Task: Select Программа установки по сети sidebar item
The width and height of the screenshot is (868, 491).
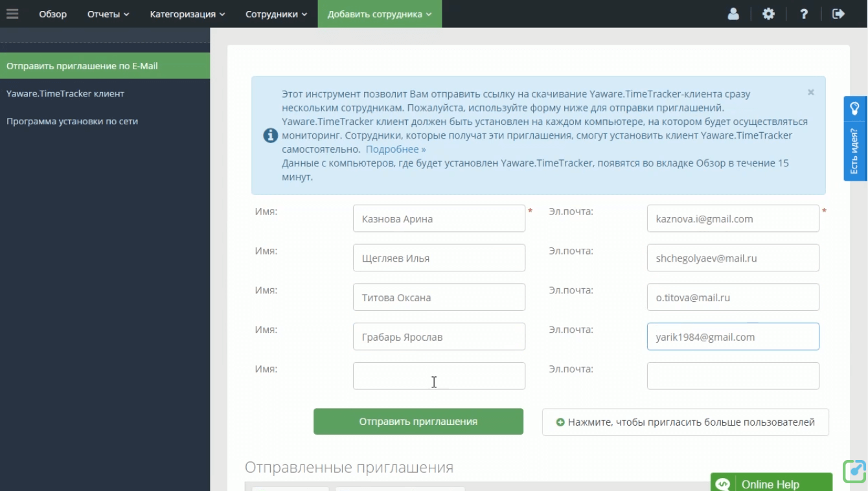Action: [72, 121]
